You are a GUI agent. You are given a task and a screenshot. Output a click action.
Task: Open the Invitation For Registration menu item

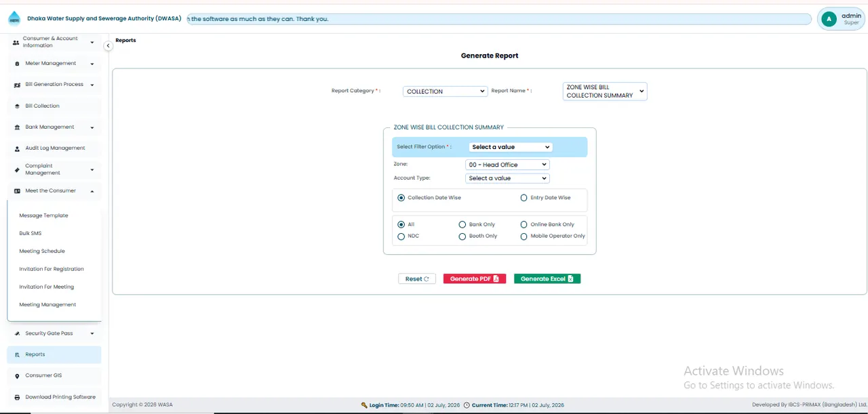click(52, 269)
